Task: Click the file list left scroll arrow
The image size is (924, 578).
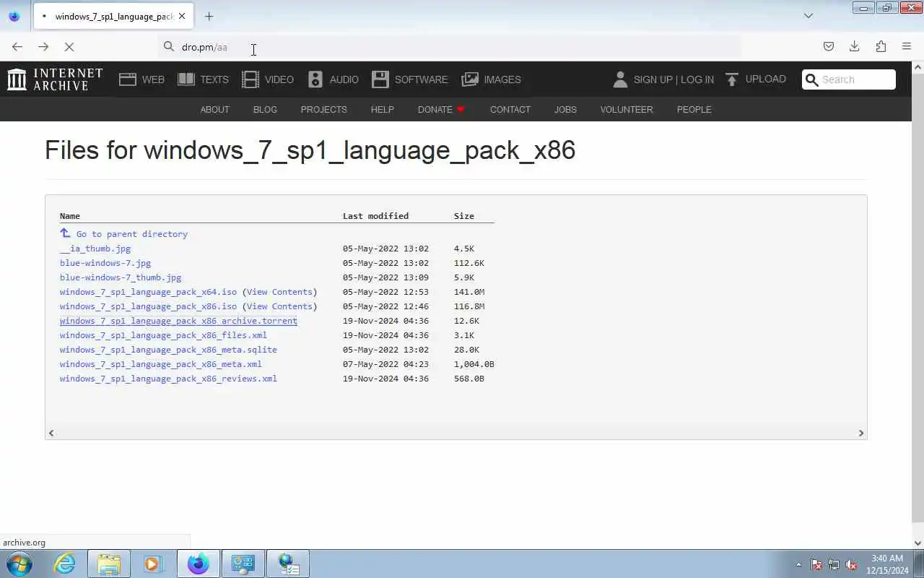Action: pos(51,433)
